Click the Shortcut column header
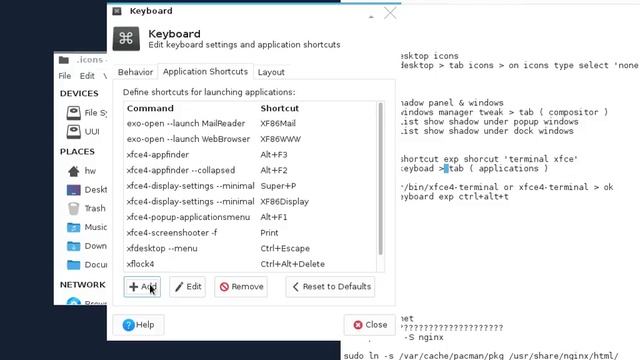The height and width of the screenshot is (360, 640). (x=280, y=109)
